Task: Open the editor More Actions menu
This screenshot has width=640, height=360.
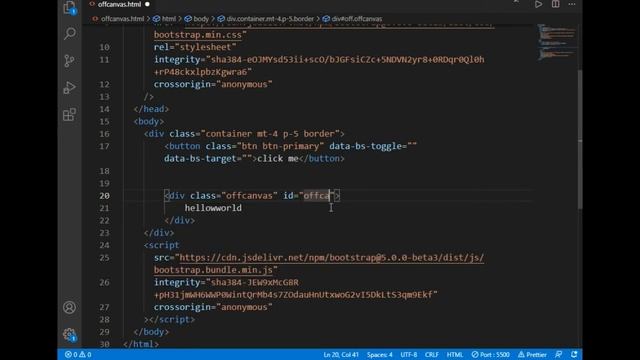Action: [572, 4]
